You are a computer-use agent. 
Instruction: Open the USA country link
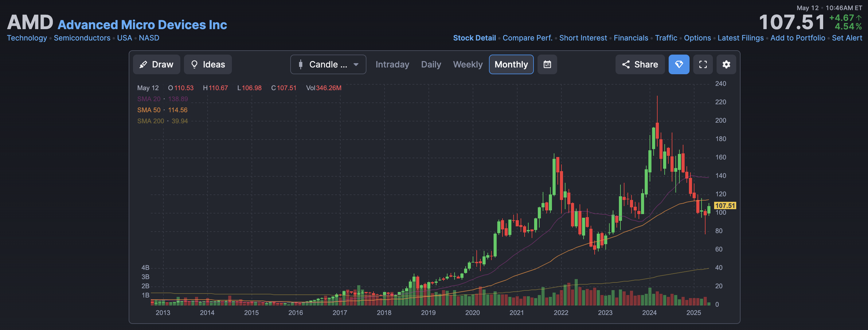[124, 38]
